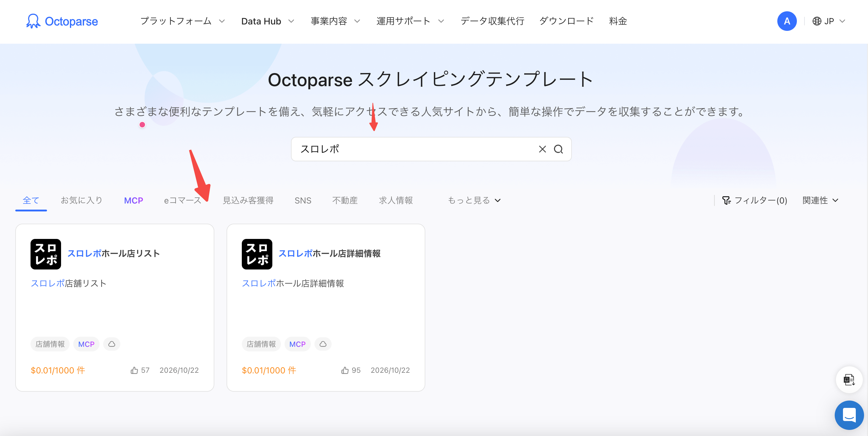Click the filter funnel icon
868x436 pixels.
pyautogui.click(x=726, y=200)
